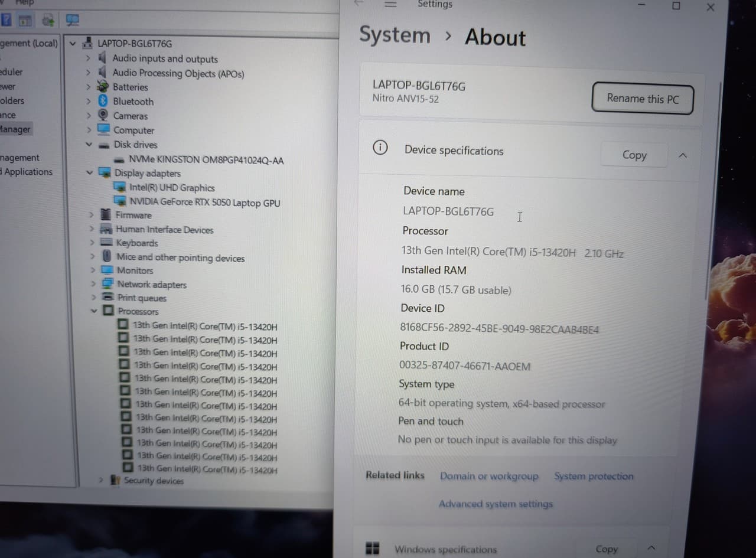Click the Cameras category icon
Screen dimensions: 756x558
tap(103, 115)
